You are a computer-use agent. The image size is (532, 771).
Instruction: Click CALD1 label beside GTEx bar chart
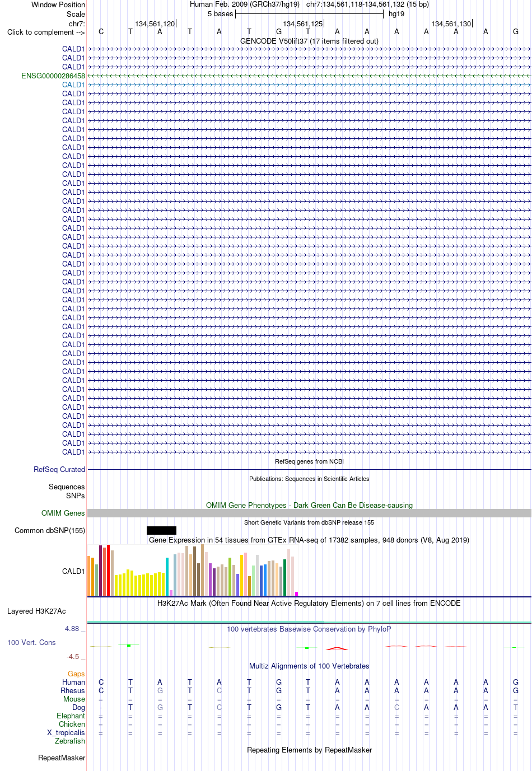73,571
